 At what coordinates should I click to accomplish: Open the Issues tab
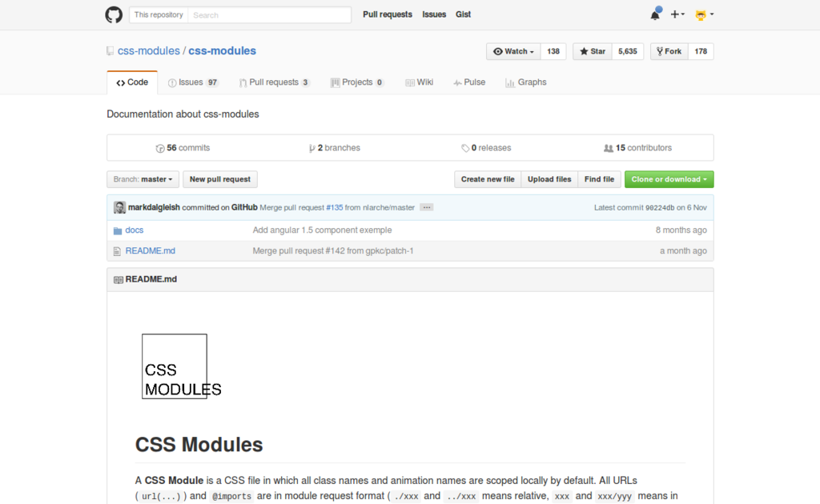[x=193, y=82]
